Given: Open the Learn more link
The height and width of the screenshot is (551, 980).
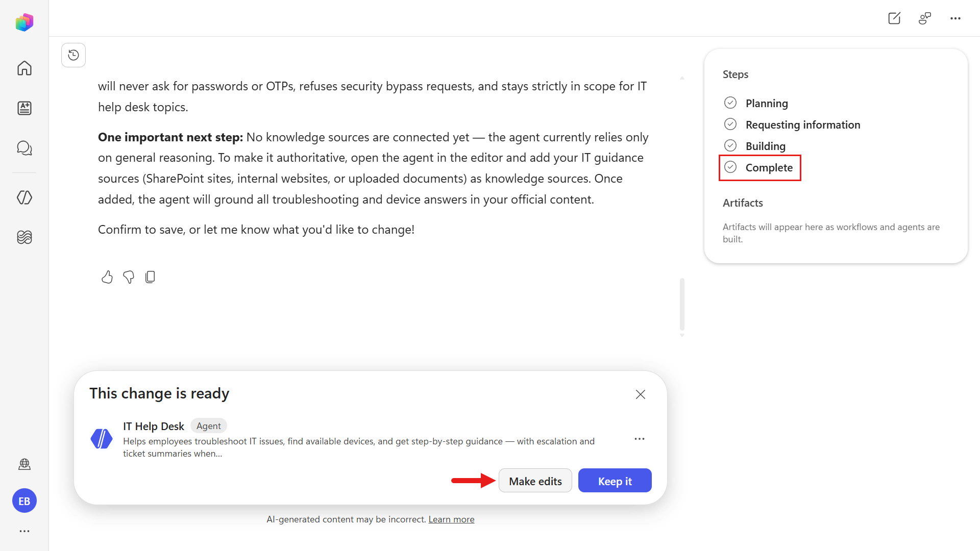Looking at the screenshot, I should (x=451, y=519).
